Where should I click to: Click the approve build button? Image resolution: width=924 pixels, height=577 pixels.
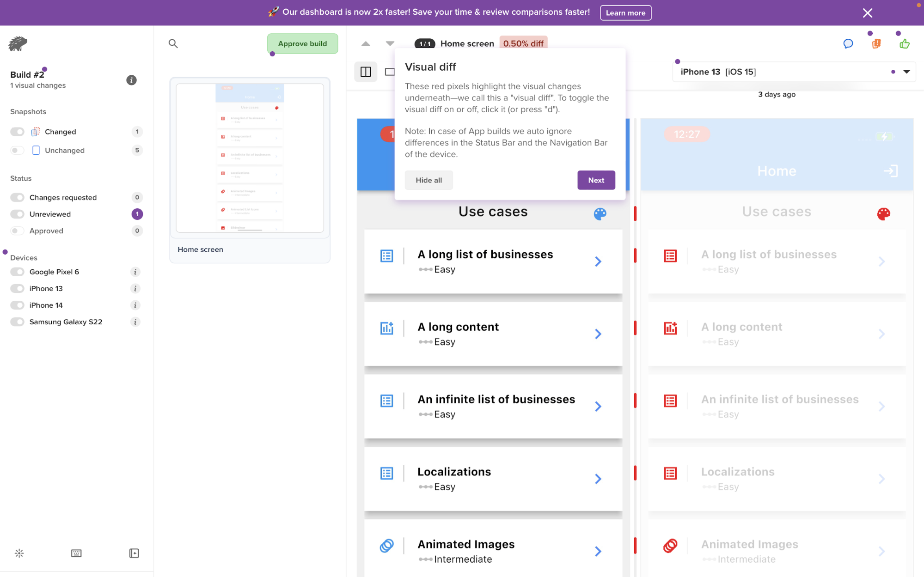[x=302, y=43]
